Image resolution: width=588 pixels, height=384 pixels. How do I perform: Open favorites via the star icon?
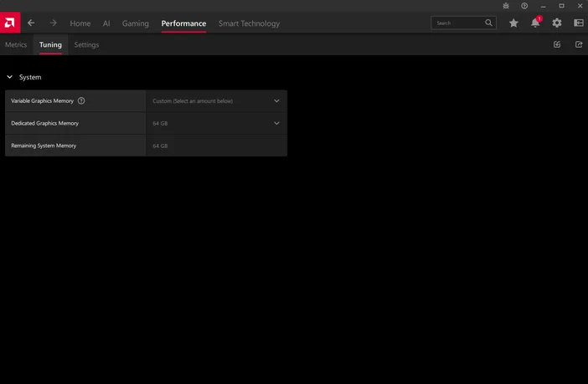click(513, 23)
